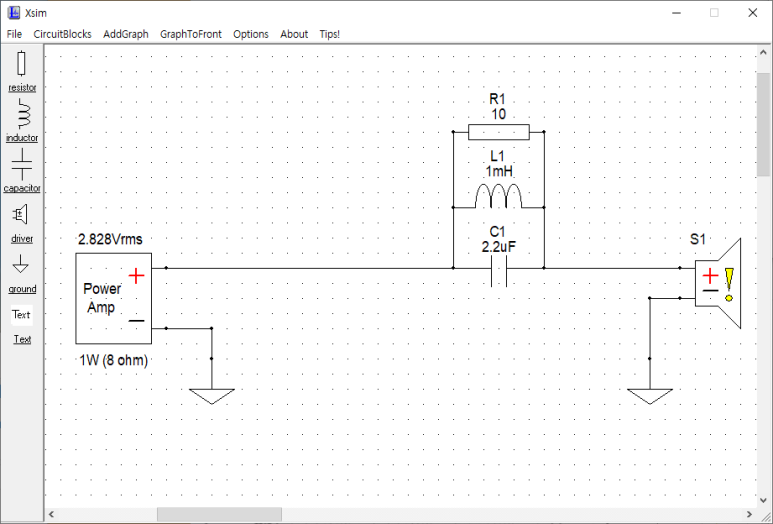Click the yellow warning mark on S1

tap(729, 285)
